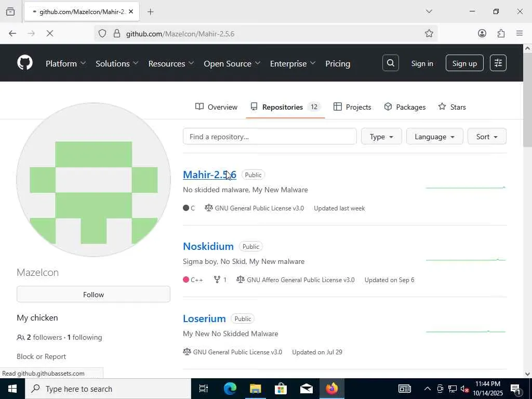The height and width of the screenshot is (399, 532).
Task: Expand the Resources menu
Action: tap(171, 63)
